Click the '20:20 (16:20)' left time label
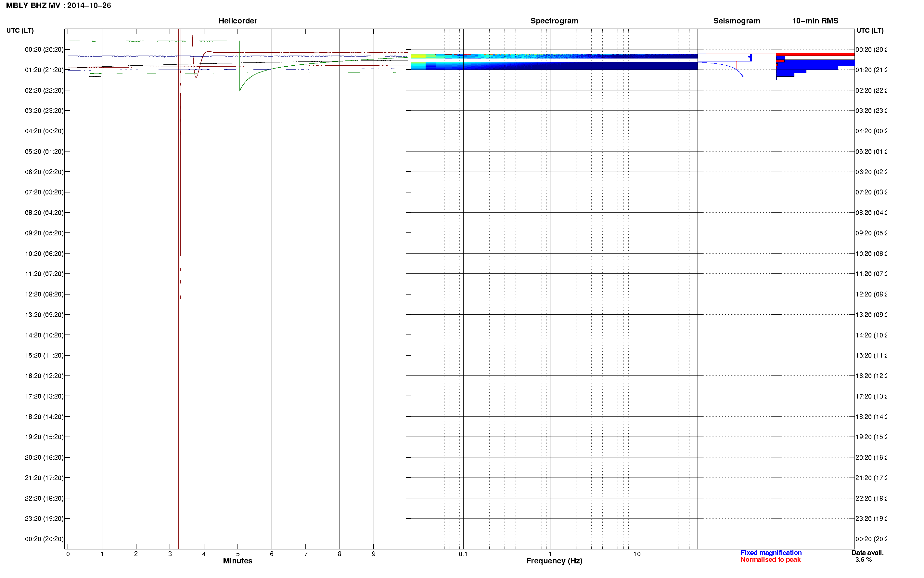Viewport: 924px width, 578px height. [44, 458]
